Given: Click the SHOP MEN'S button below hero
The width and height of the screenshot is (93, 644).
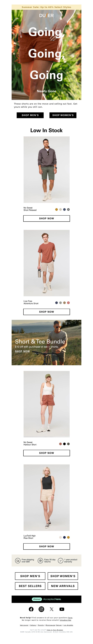Looking at the screenshot, I should 30,115.
